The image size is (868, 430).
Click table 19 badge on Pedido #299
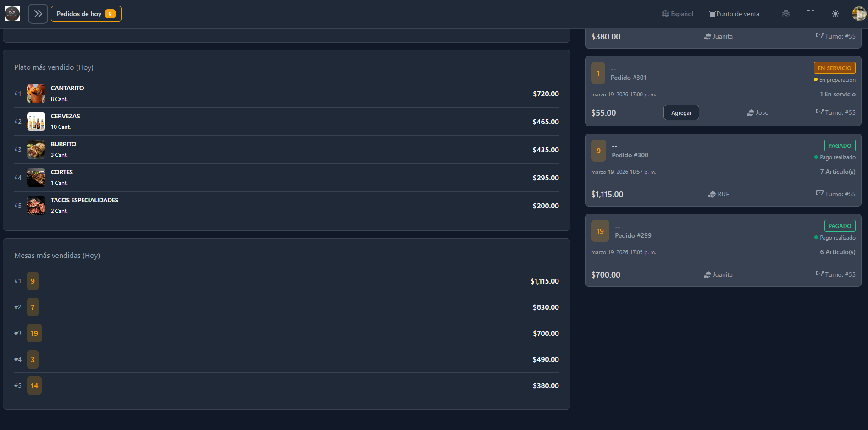[600, 231]
